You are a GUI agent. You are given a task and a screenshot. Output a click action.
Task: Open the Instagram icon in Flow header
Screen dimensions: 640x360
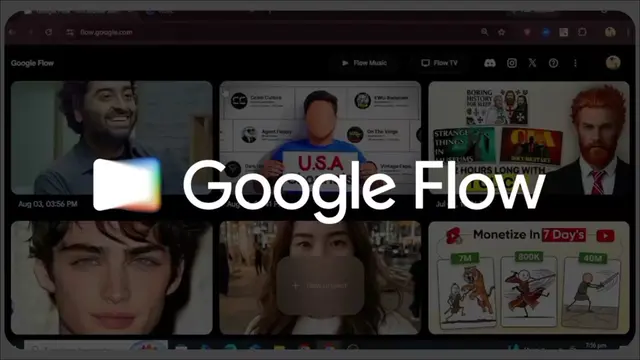512,63
